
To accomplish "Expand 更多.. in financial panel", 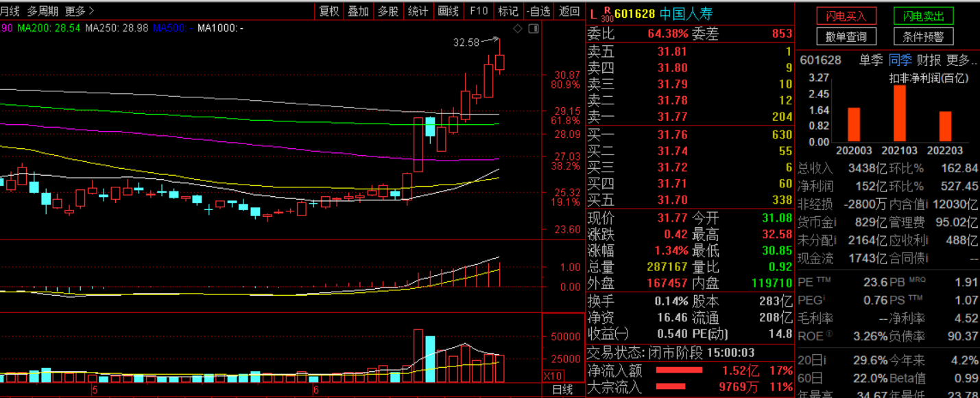I will [x=961, y=60].
